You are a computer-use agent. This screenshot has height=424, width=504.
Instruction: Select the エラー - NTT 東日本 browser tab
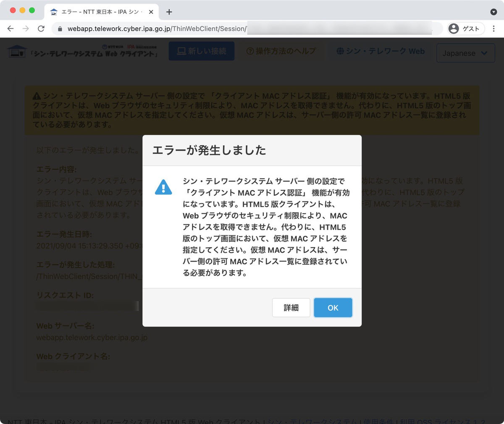[102, 12]
